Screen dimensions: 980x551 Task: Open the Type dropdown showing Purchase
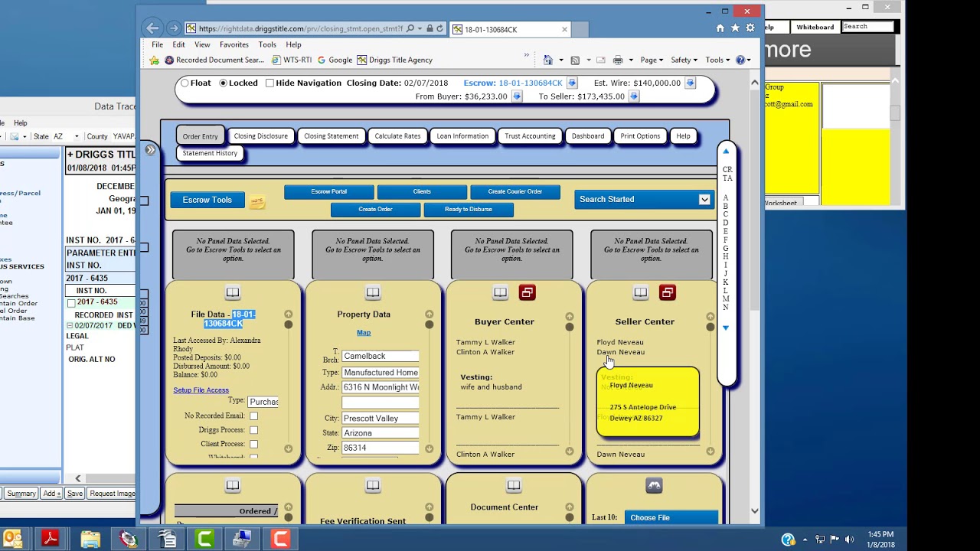(x=263, y=401)
